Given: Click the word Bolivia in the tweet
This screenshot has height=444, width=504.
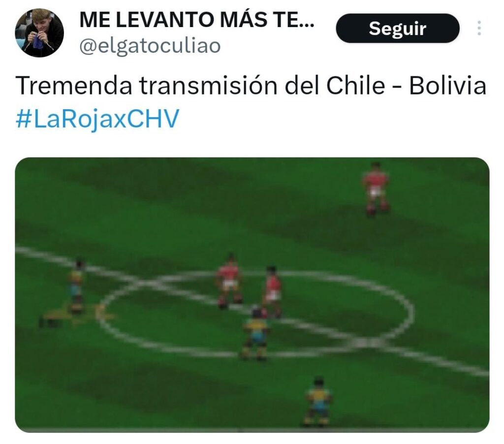Looking at the screenshot, I should pos(447,86).
